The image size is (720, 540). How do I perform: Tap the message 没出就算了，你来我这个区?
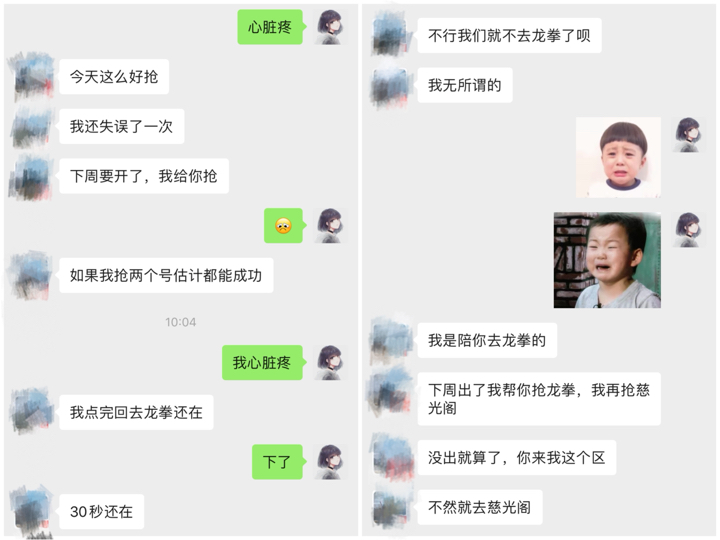tap(517, 457)
